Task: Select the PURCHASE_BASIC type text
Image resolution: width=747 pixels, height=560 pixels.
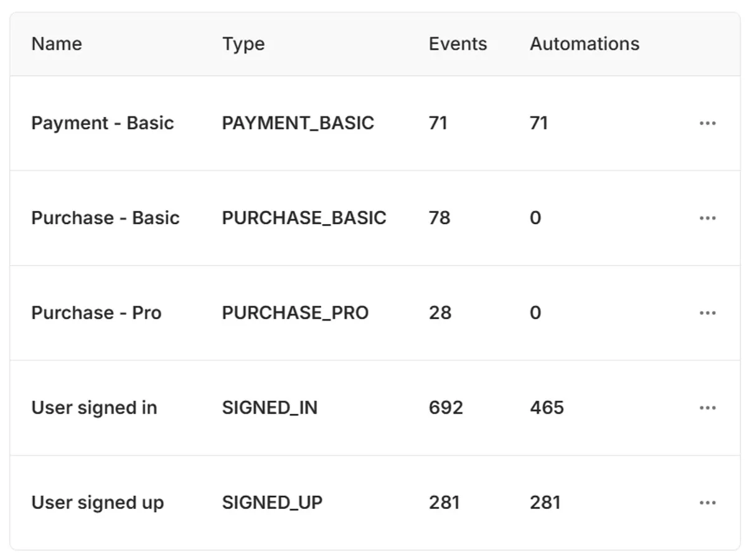Action: 304,218
